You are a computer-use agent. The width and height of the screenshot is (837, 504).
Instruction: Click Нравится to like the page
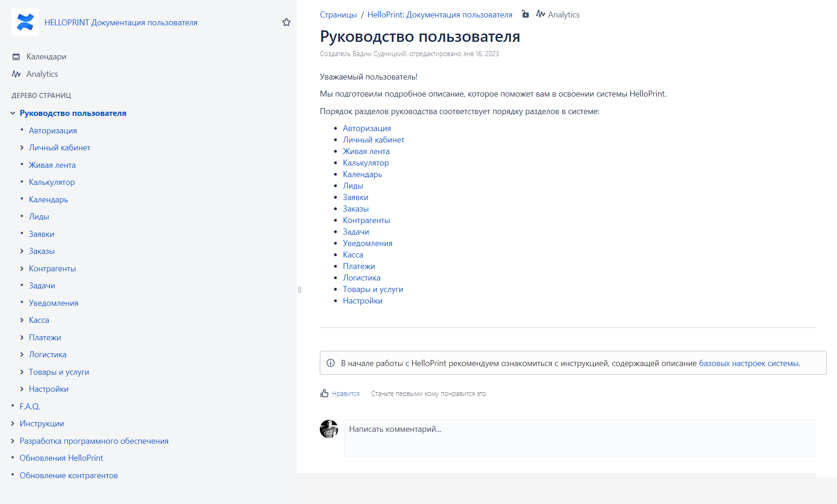[x=346, y=394]
